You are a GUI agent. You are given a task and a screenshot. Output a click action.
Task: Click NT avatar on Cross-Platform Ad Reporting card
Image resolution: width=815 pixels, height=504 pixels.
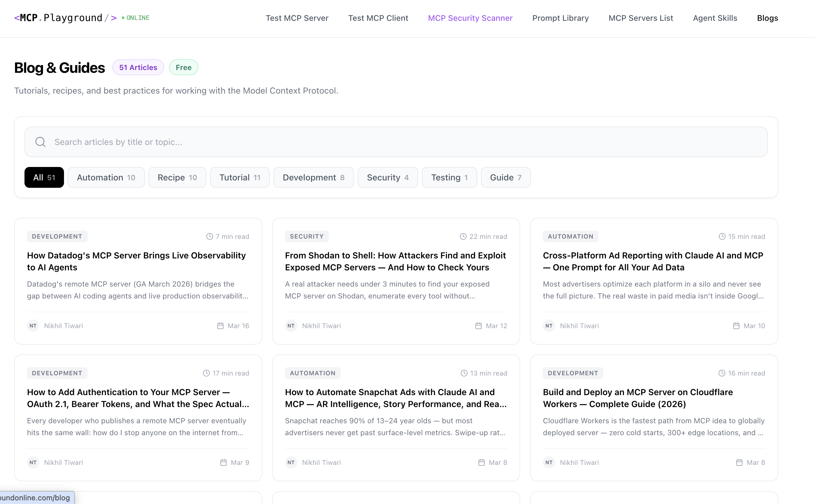click(x=549, y=326)
